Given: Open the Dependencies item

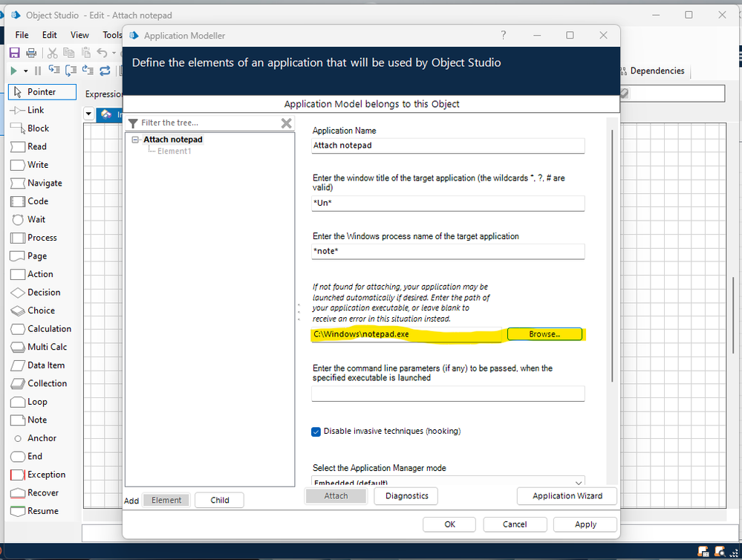Looking at the screenshot, I should (x=653, y=71).
